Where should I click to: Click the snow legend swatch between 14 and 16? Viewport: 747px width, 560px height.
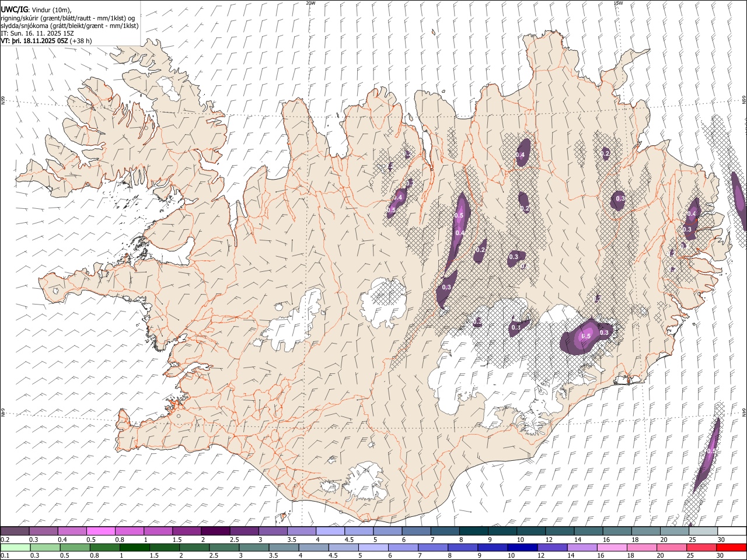(x=588, y=531)
